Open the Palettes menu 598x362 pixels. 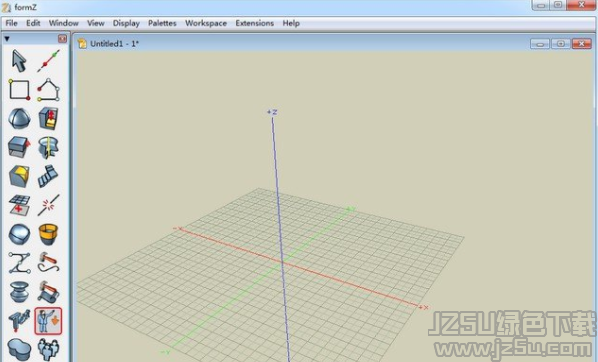click(x=162, y=23)
